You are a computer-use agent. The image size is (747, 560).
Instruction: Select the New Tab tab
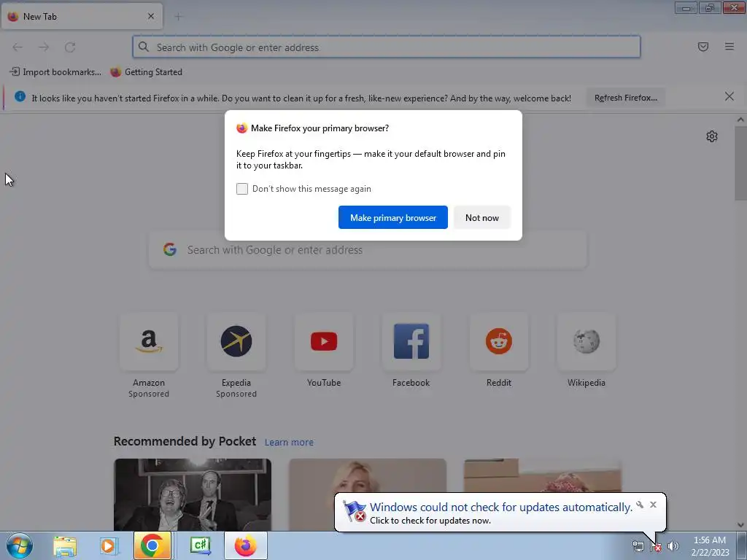(x=82, y=16)
